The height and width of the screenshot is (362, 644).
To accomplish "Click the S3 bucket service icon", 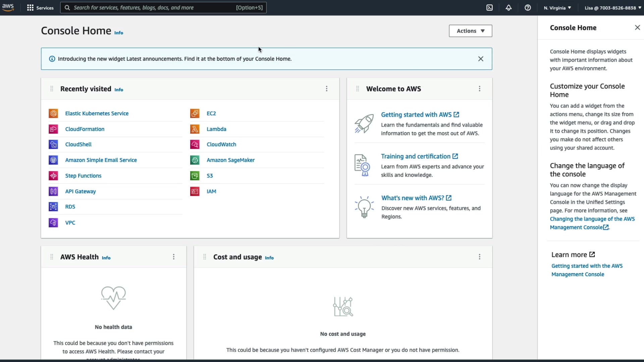I will tap(195, 176).
